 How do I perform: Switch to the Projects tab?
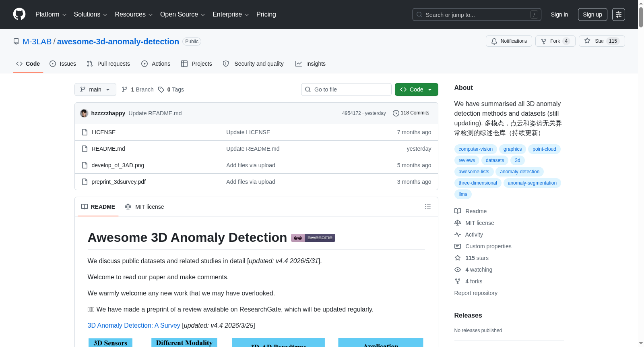tap(196, 64)
